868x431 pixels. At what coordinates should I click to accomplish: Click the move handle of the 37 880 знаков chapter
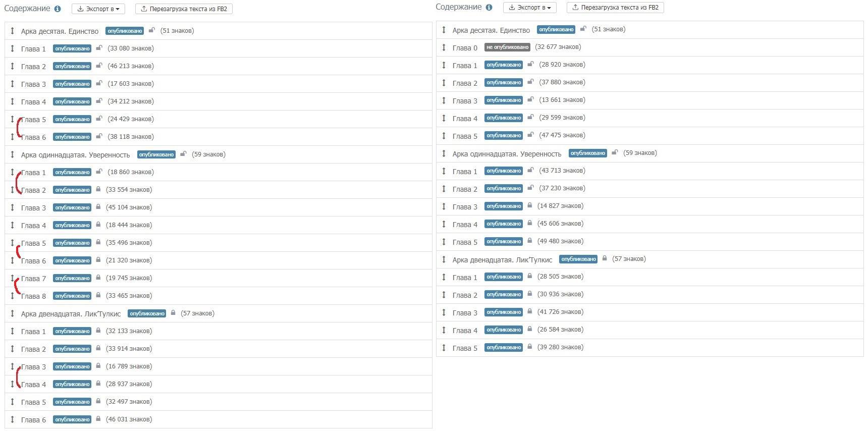[444, 82]
